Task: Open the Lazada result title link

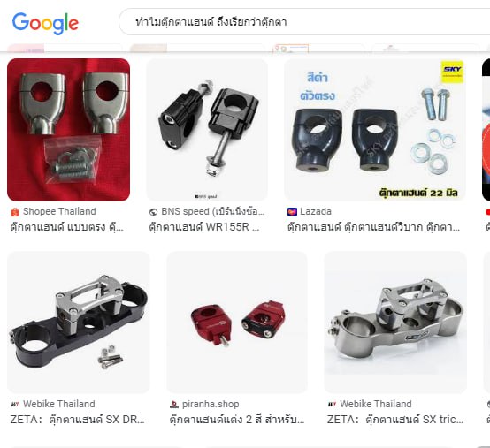Action: pyautogui.click(x=373, y=227)
